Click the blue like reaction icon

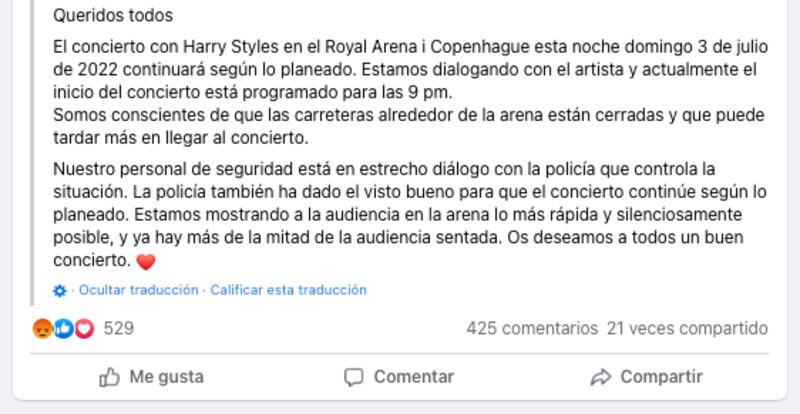(x=63, y=328)
